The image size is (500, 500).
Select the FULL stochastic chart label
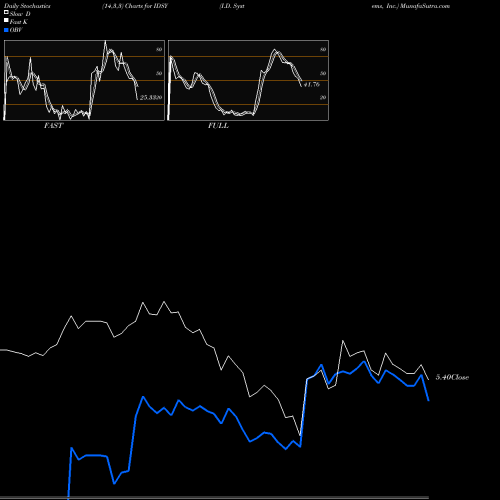click(x=218, y=126)
